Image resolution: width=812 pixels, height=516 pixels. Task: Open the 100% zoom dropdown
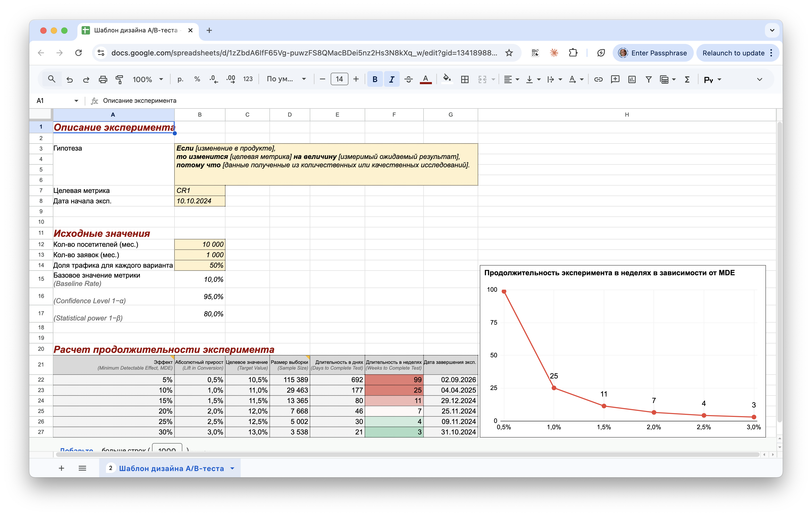pyautogui.click(x=148, y=79)
